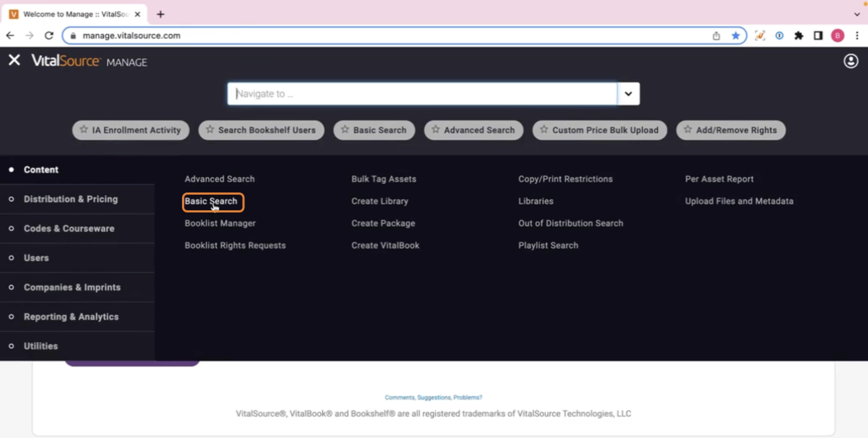Screen dimensions: 868x438
Task: Select the Utilities menu category
Action: [x=77, y=346]
